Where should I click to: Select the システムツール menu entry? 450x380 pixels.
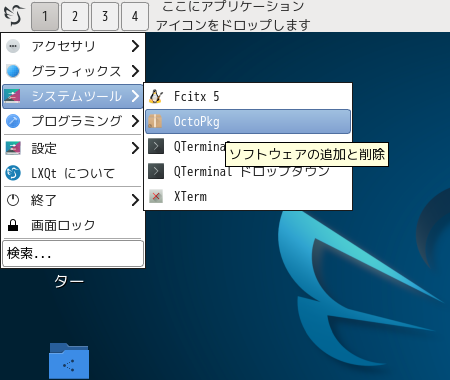tap(73, 96)
